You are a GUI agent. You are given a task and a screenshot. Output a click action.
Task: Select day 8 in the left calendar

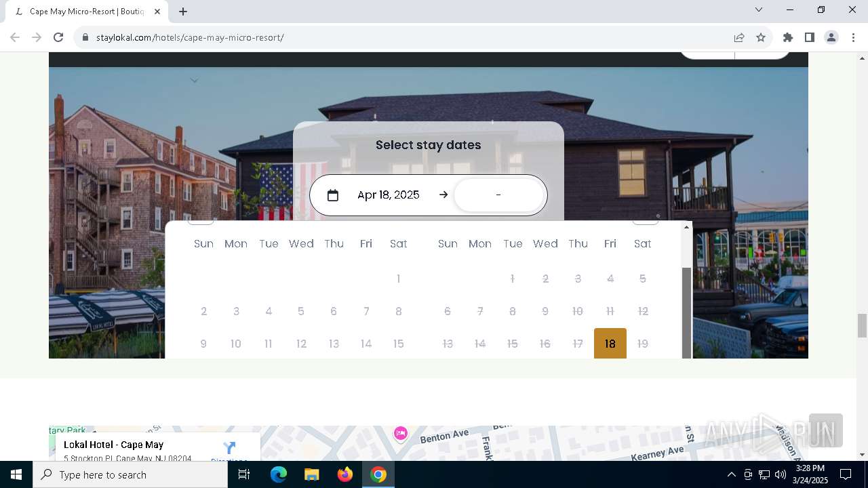click(x=399, y=311)
